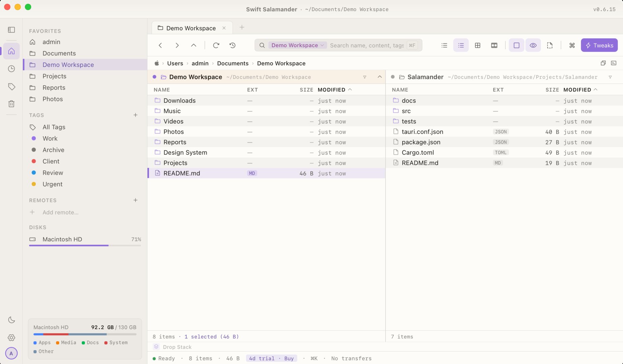Open the history icon in toolbar
The height and width of the screenshot is (364, 623).
coord(233,45)
